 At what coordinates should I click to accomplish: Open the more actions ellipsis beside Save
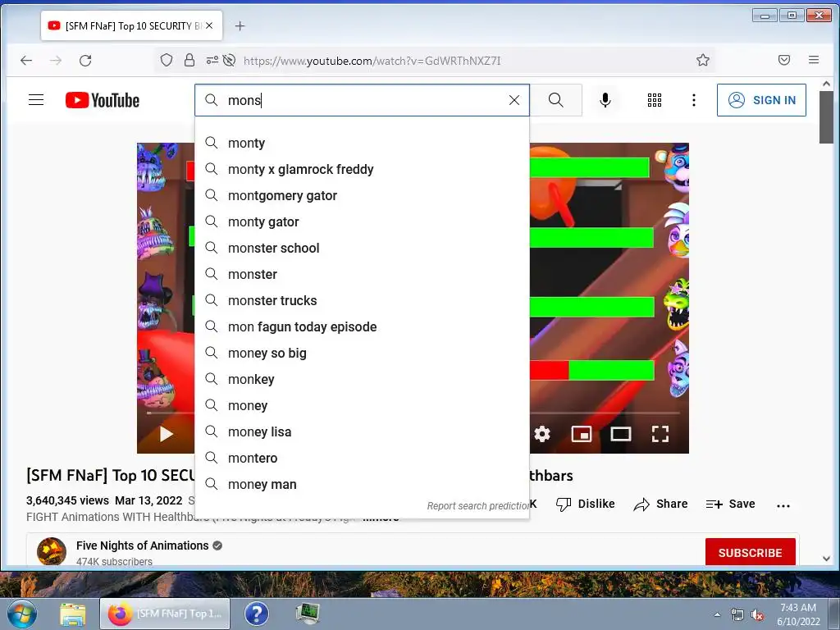click(783, 505)
